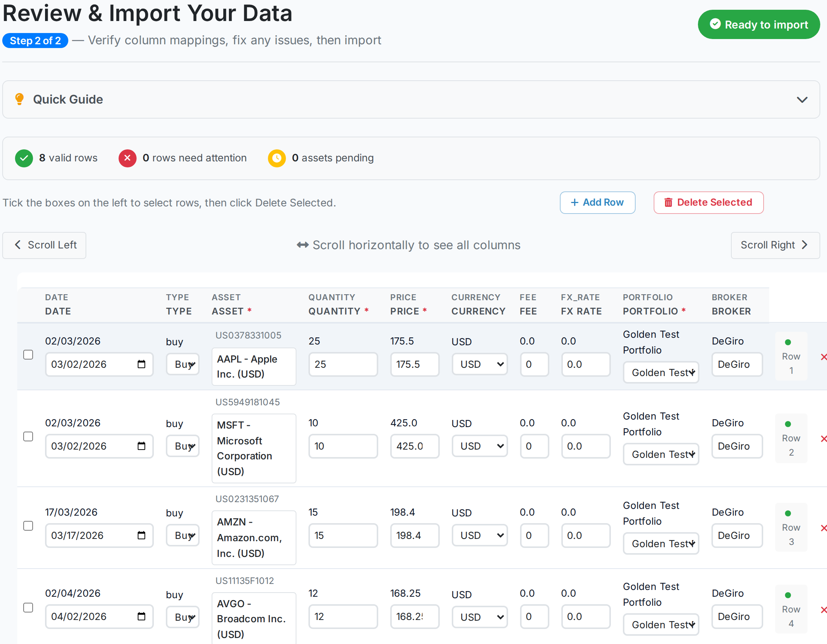Click date field 03/17/2026
The width and height of the screenshot is (827, 644).
click(x=99, y=536)
